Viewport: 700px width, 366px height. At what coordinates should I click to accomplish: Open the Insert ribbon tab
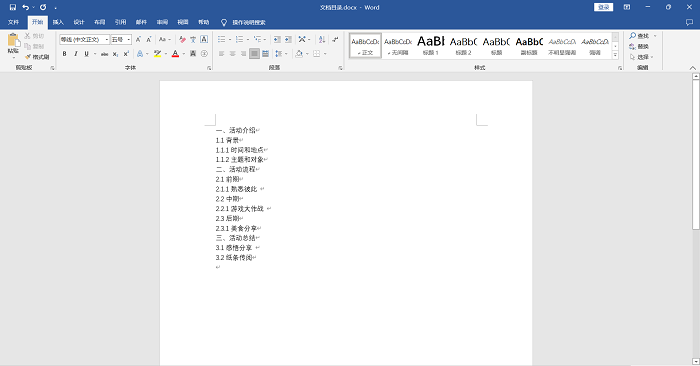coord(58,22)
